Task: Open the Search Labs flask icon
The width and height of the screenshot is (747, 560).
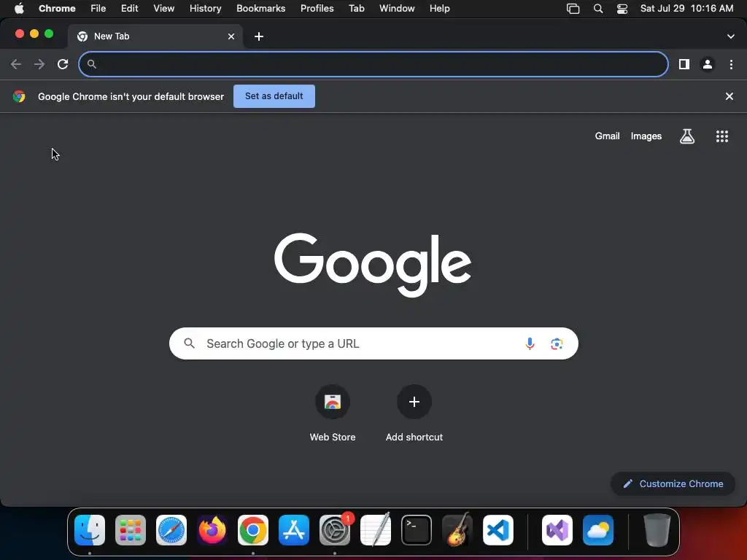Action: 687,136
